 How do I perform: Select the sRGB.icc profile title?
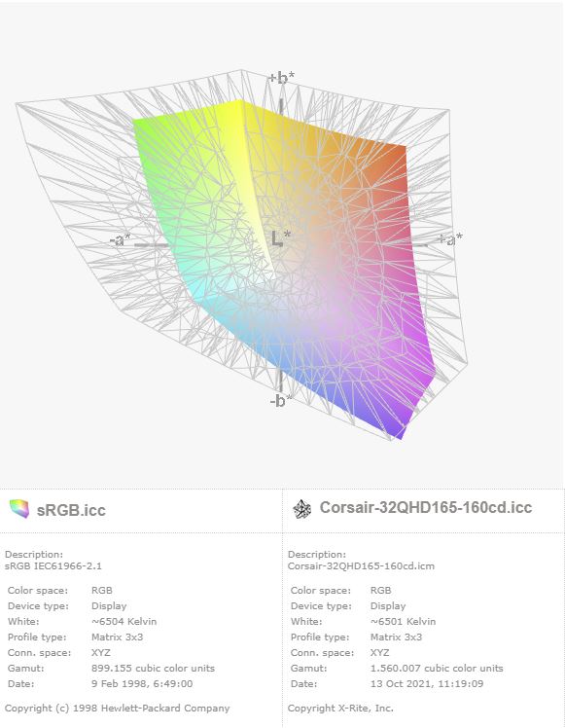pos(71,510)
